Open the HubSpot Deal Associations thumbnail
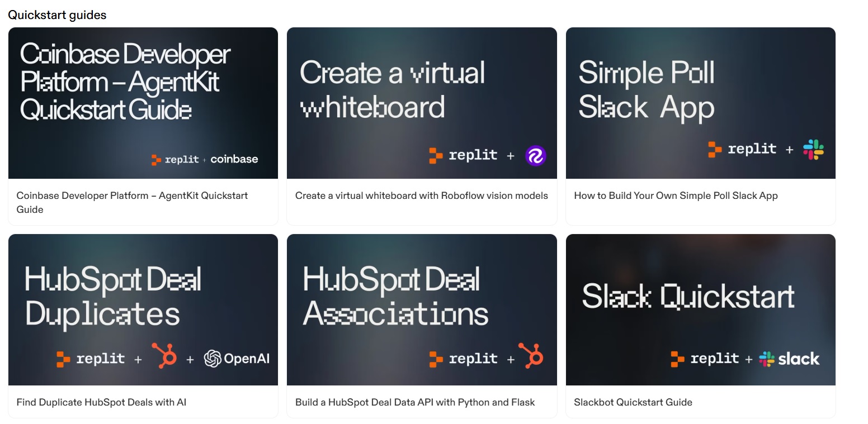Viewport: 868px width, 424px height. (x=422, y=309)
